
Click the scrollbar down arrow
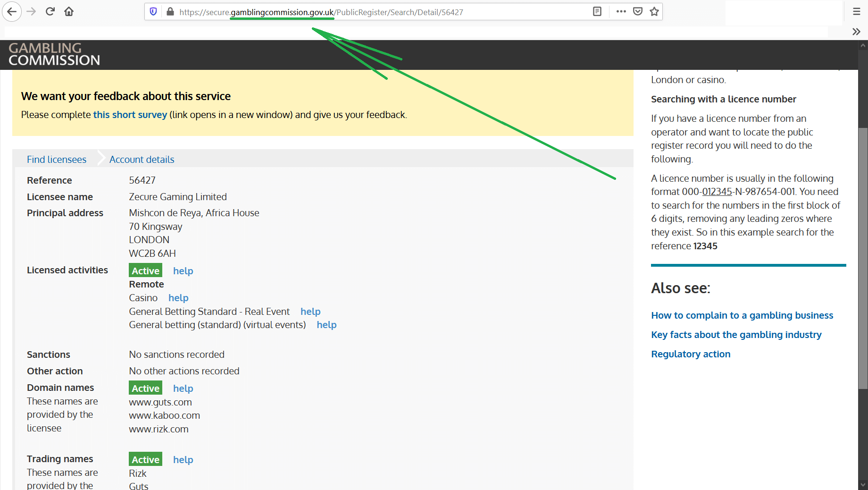click(x=863, y=485)
